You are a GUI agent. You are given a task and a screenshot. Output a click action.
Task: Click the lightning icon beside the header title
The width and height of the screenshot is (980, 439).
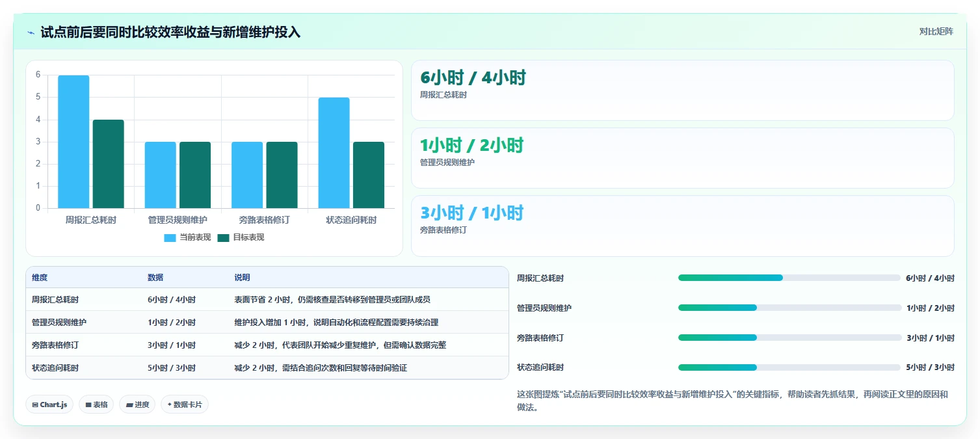coord(31,32)
